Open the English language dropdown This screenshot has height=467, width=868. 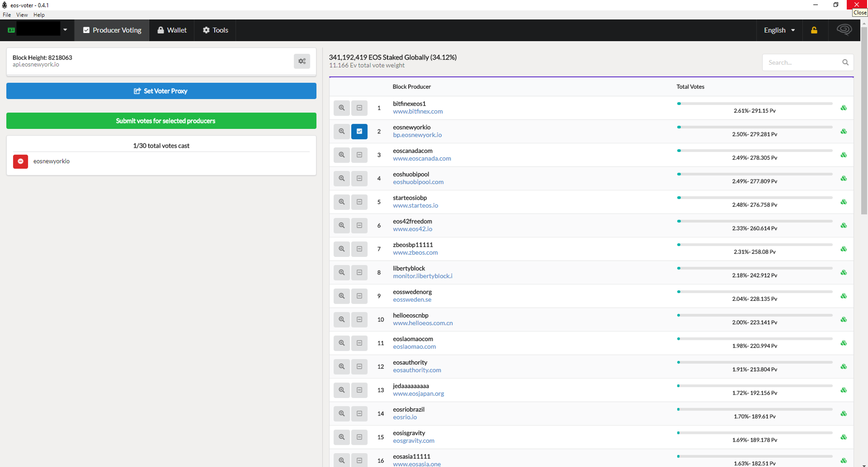pyautogui.click(x=779, y=30)
